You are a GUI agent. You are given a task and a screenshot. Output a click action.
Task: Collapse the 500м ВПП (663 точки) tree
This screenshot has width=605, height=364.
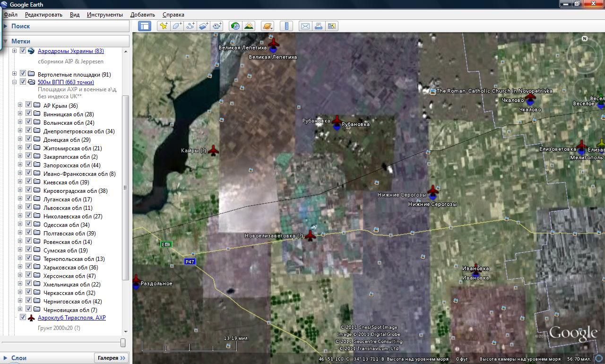click(14, 82)
